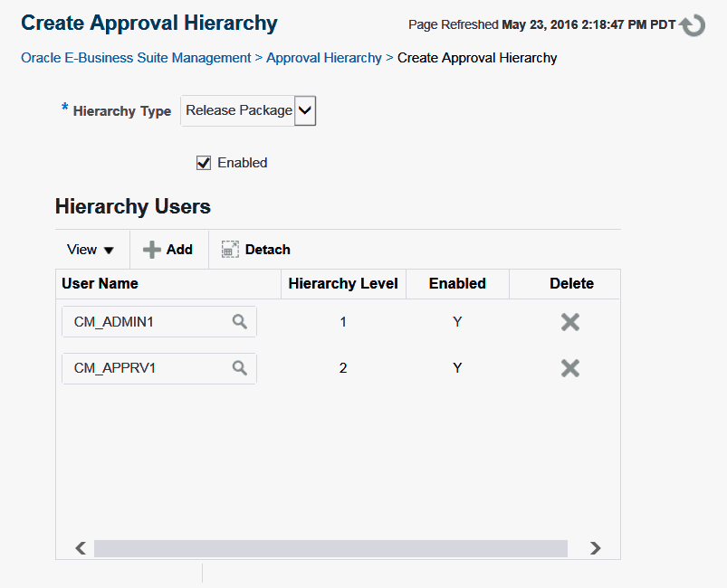The image size is (727, 588).
Task: Click the horizontal scrollbar track of table
Action: tap(330, 548)
